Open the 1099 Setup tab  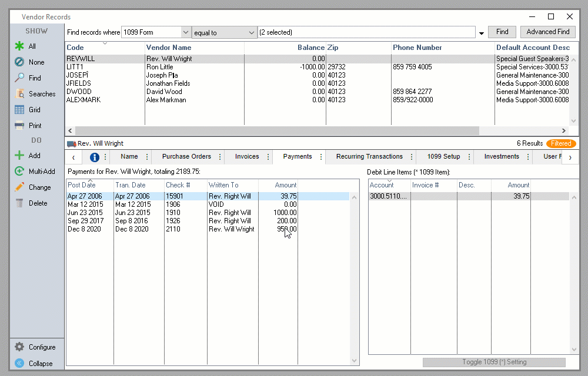(443, 157)
